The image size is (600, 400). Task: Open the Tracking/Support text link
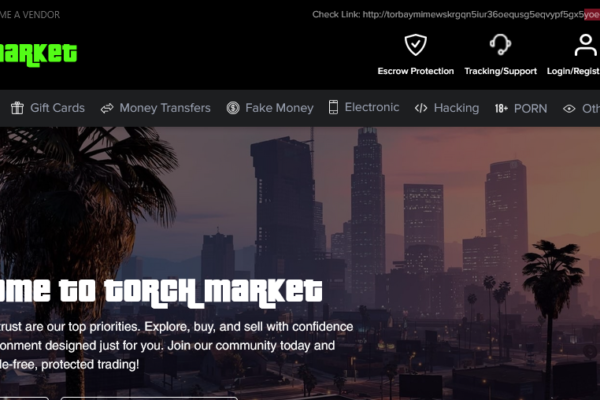coord(501,71)
